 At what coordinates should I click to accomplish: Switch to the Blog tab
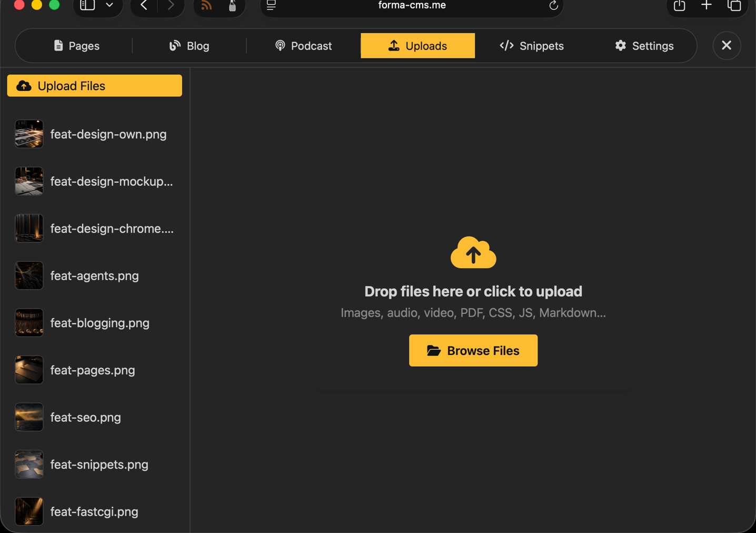pos(189,46)
